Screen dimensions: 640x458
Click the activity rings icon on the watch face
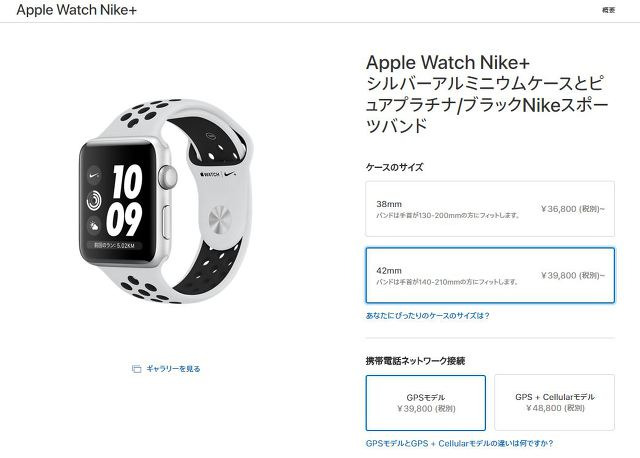pos(94,200)
